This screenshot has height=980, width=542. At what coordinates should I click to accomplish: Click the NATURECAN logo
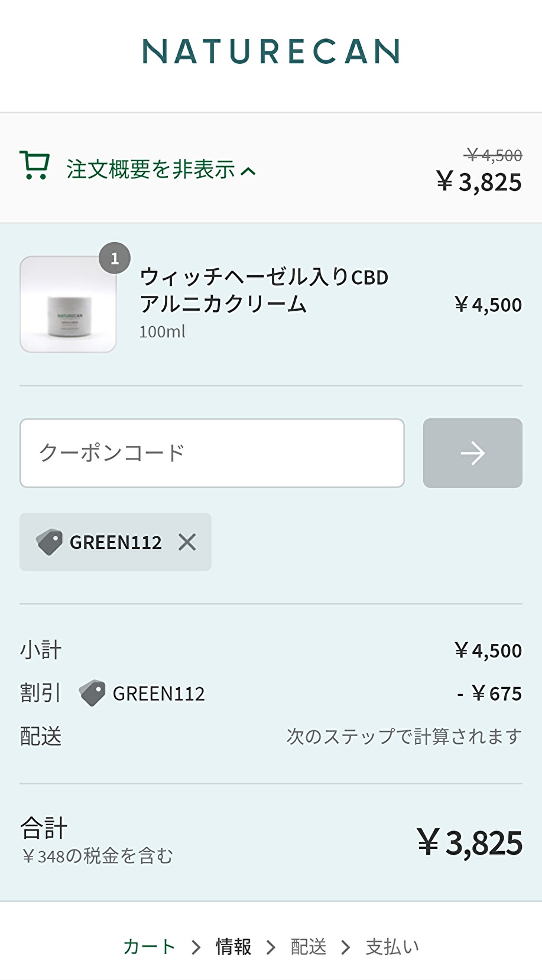click(x=271, y=51)
